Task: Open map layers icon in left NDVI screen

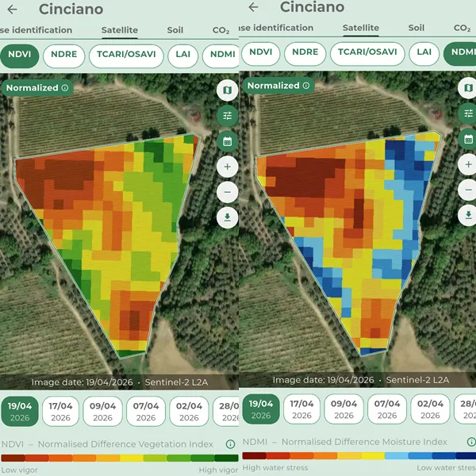Action: pos(228,90)
